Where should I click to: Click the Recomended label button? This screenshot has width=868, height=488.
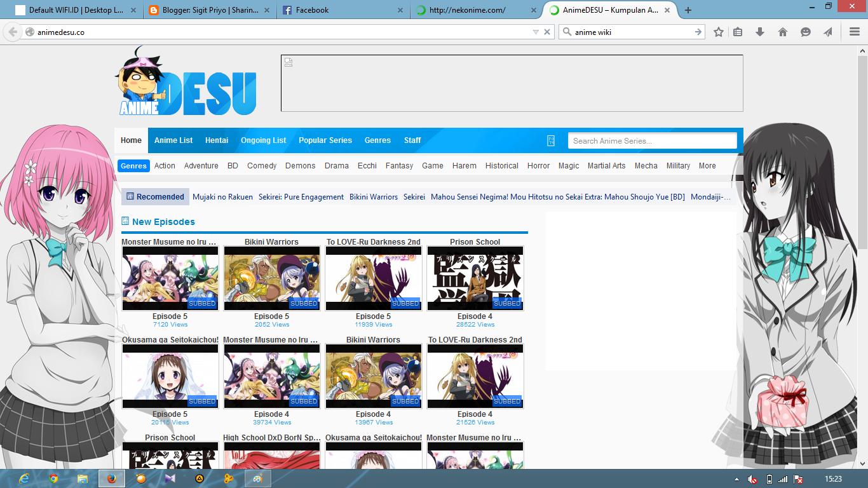click(x=156, y=197)
